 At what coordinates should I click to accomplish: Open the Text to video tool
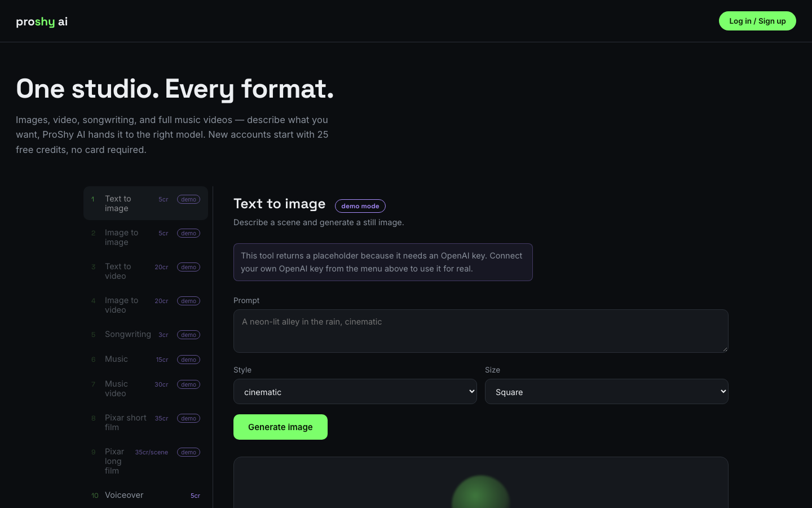tap(145, 271)
